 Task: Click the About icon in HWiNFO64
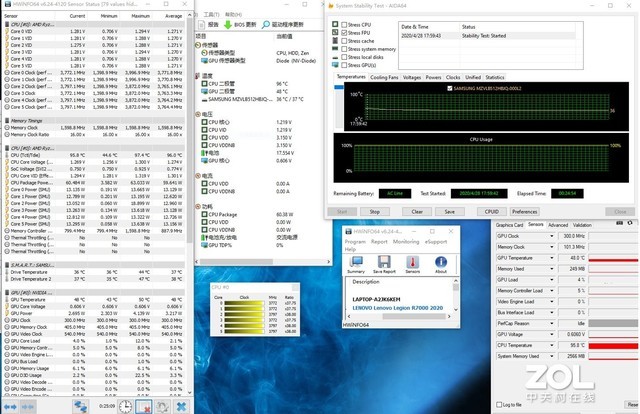point(440,263)
